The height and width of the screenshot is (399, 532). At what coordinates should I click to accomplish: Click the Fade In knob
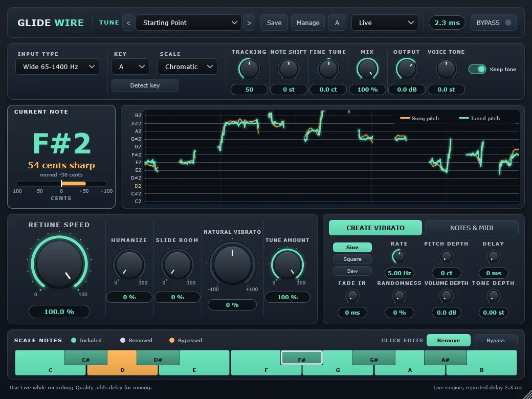tap(352, 296)
